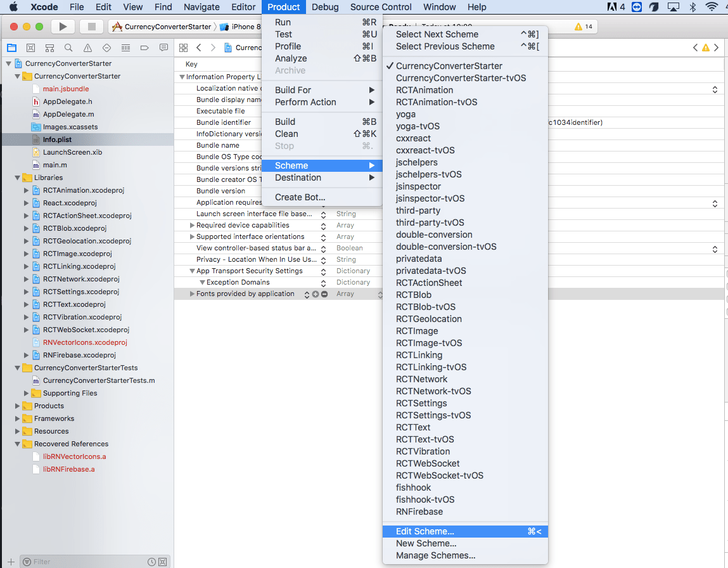Image resolution: width=728 pixels, height=568 pixels.
Task: Collapse the Libraries group
Action: pos(17,177)
